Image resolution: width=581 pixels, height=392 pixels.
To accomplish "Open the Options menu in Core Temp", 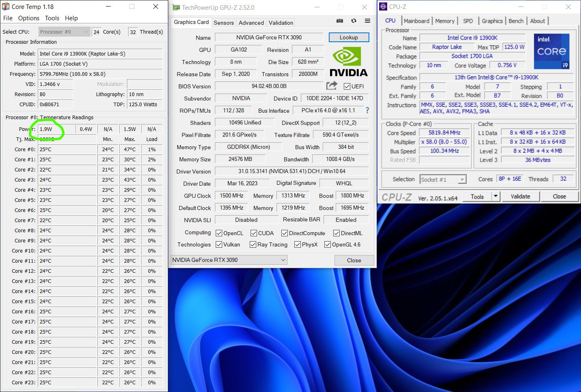I will tap(28, 18).
